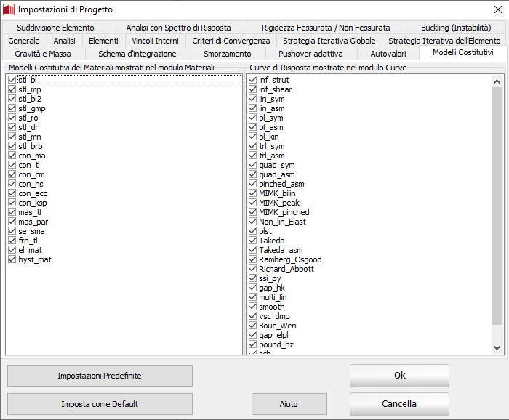The width and height of the screenshot is (509, 420).
Task: Click the Cancella button
Action: click(x=399, y=404)
